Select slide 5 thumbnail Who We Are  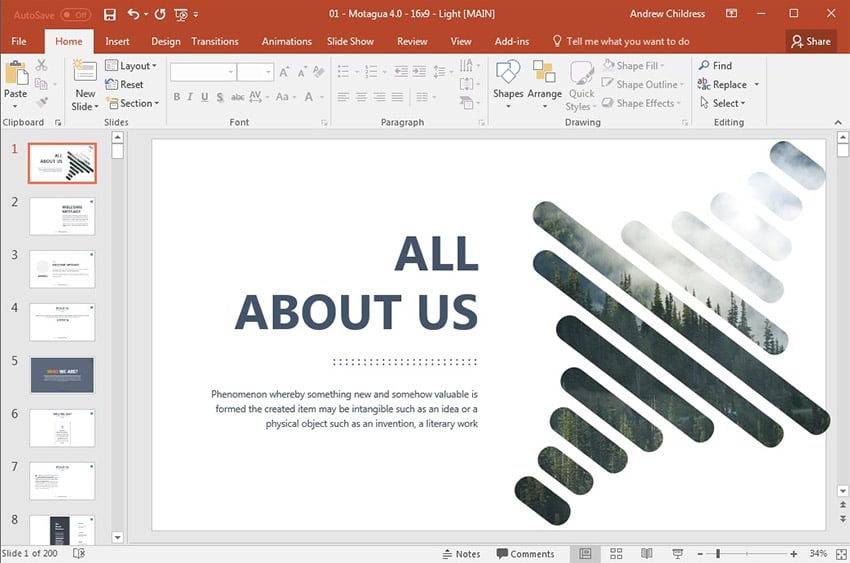(x=62, y=375)
